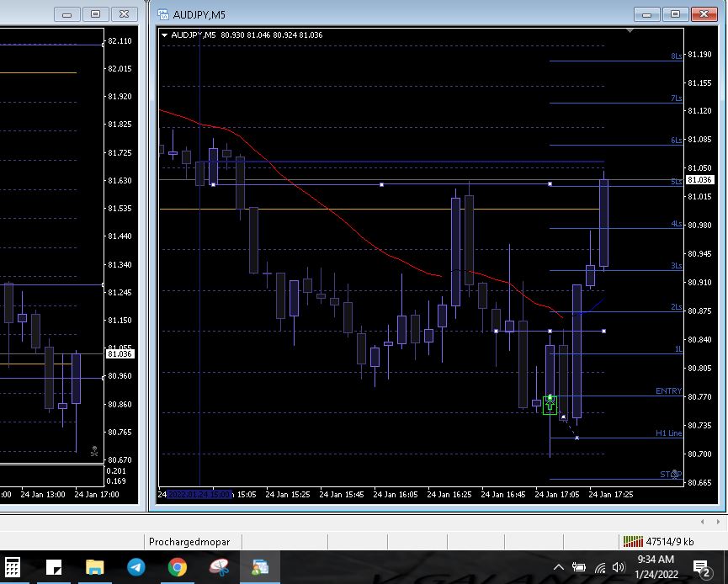728x584 pixels.
Task: Open the Windows notification center icon
Action: click(x=702, y=567)
